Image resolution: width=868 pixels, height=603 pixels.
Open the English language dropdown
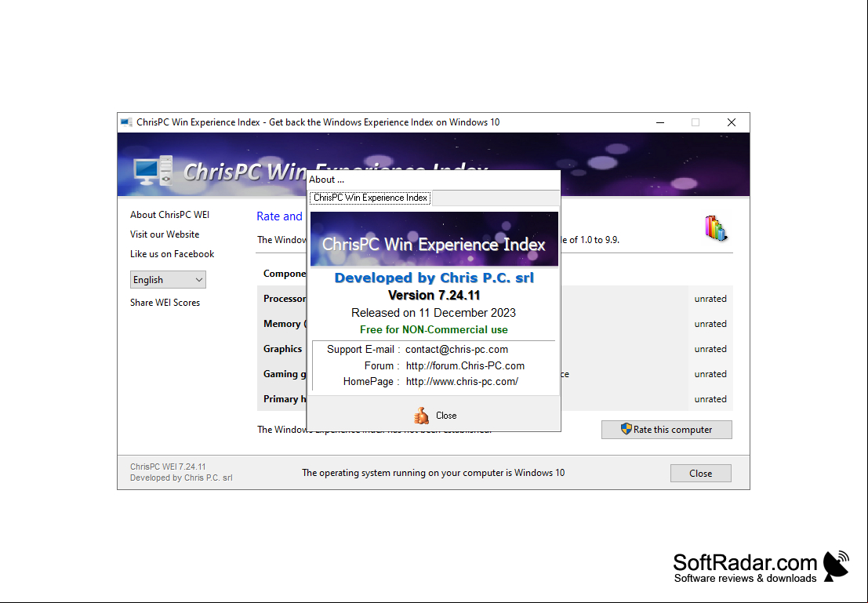pos(168,280)
